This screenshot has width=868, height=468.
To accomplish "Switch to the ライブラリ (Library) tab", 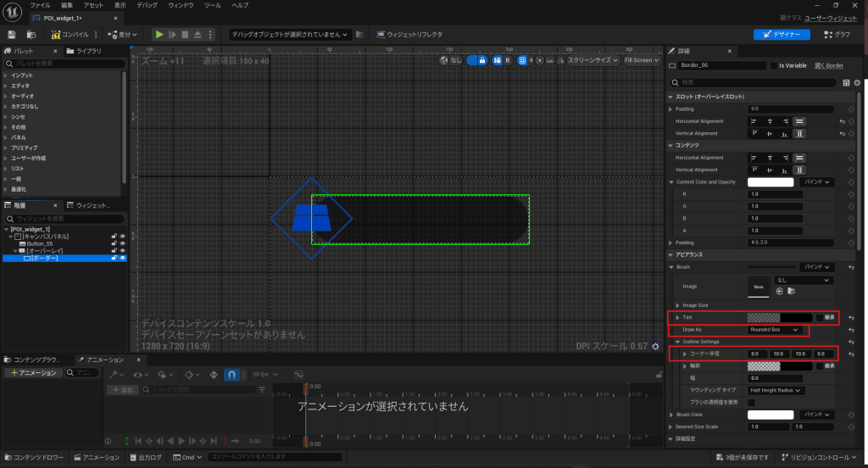I will tap(87, 51).
